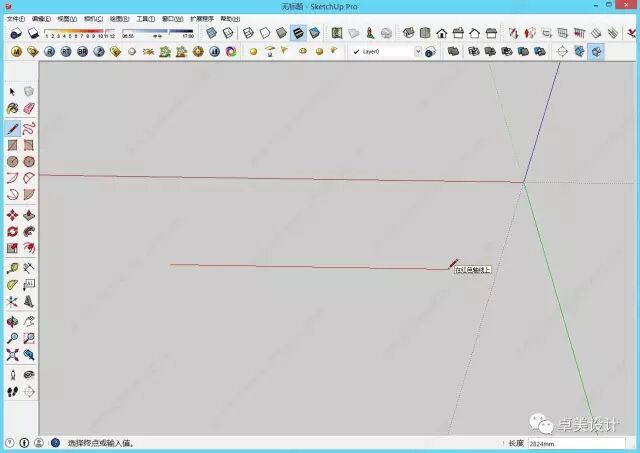Activate the Walk footprints tool
The image size is (640, 453).
[12, 392]
